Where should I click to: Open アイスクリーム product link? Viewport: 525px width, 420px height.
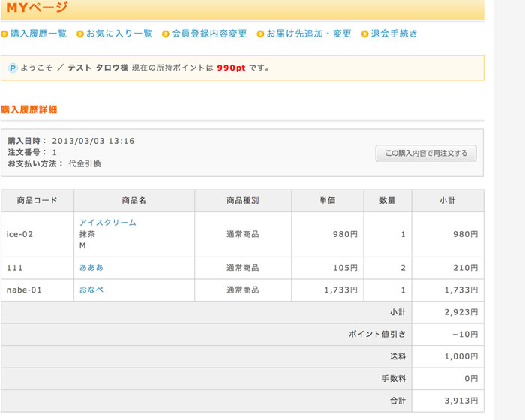[108, 223]
